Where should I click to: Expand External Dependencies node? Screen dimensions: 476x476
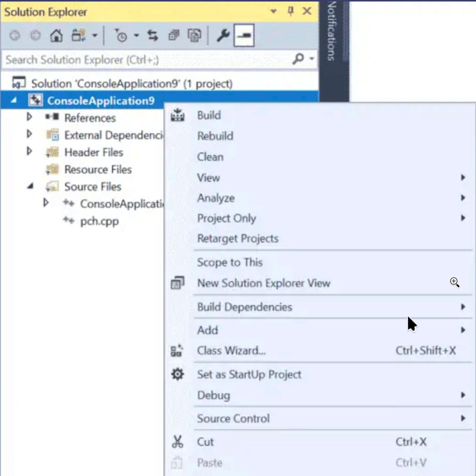pos(29,134)
